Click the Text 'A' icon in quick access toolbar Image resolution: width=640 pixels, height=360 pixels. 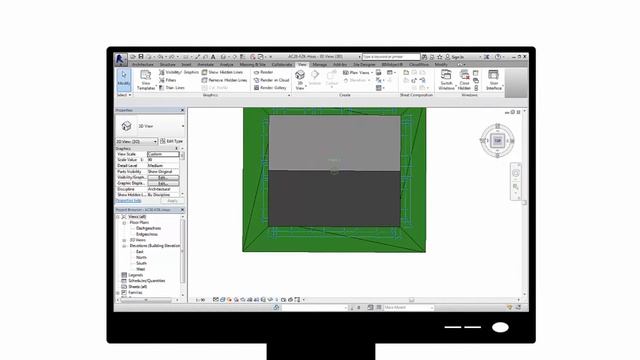coord(213,57)
